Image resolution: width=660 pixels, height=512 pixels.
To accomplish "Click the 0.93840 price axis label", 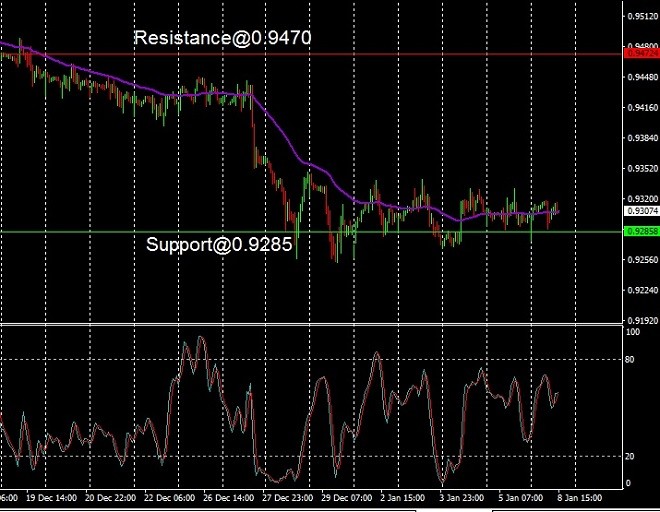I will 642,138.
